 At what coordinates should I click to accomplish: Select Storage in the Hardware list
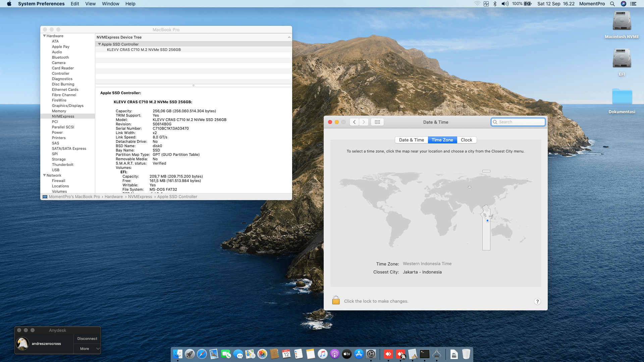pos(59,159)
